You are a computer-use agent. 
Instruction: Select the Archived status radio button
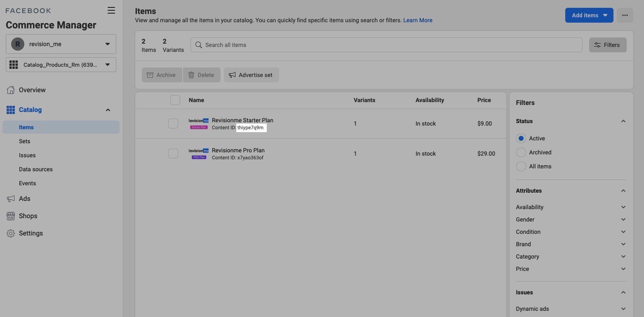point(521,152)
